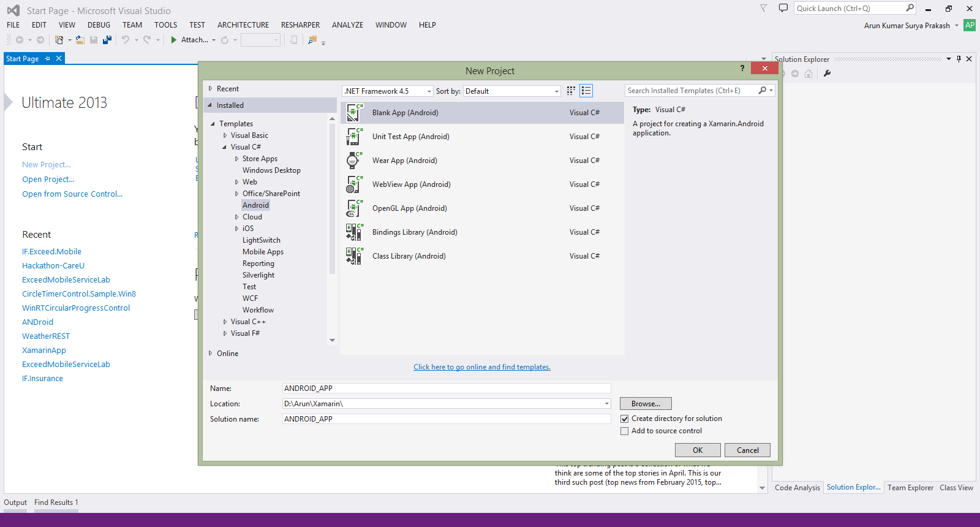Select the Blank App (Android) template icon

tap(355, 113)
